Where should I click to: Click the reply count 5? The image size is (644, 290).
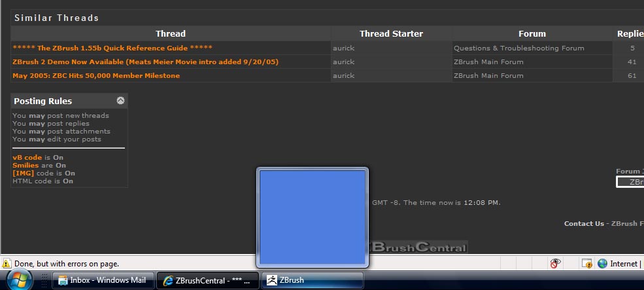tap(632, 48)
